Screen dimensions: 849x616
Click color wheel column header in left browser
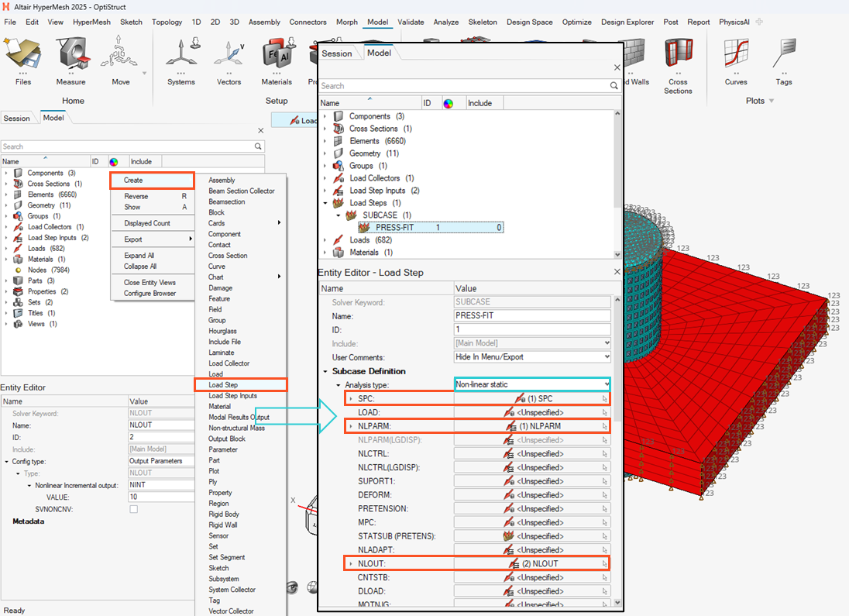pyautogui.click(x=114, y=162)
